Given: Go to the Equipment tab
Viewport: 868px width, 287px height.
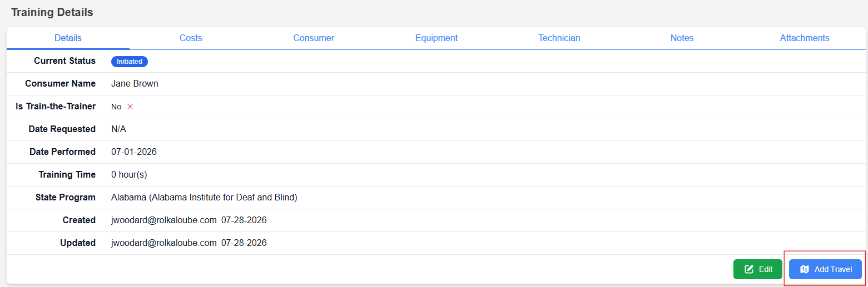Looking at the screenshot, I should [437, 38].
